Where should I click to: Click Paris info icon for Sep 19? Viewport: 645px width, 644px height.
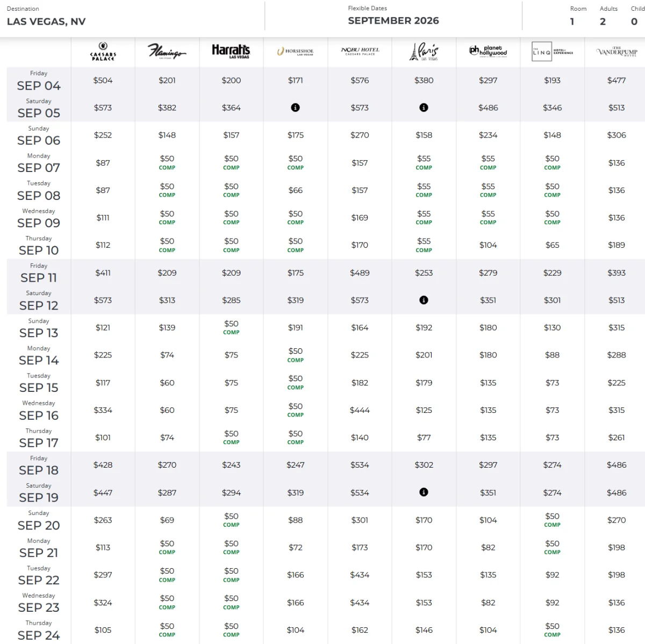point(424,492)
